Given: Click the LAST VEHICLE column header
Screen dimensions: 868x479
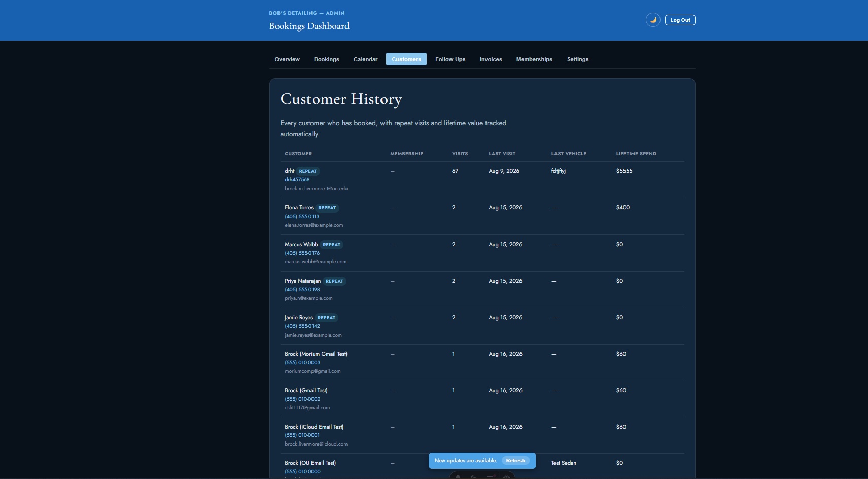Looking at the screenshot, I should (x=569, y=153).
